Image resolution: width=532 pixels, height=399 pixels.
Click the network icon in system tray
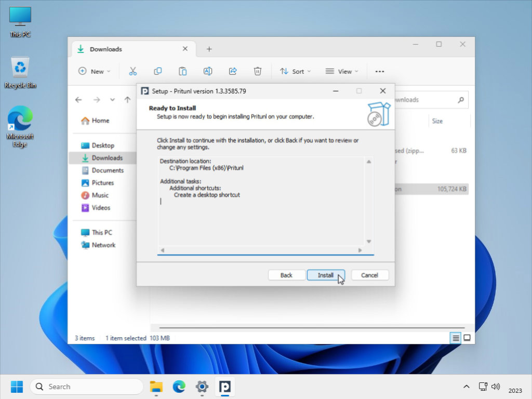483,387
